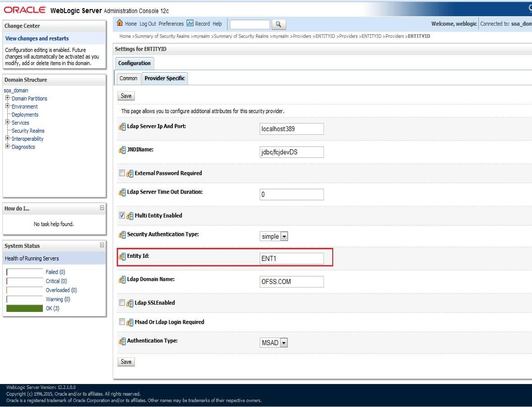Click the Record chart icon
Viewport: 532px width, 407px height.
pos(190,23)
